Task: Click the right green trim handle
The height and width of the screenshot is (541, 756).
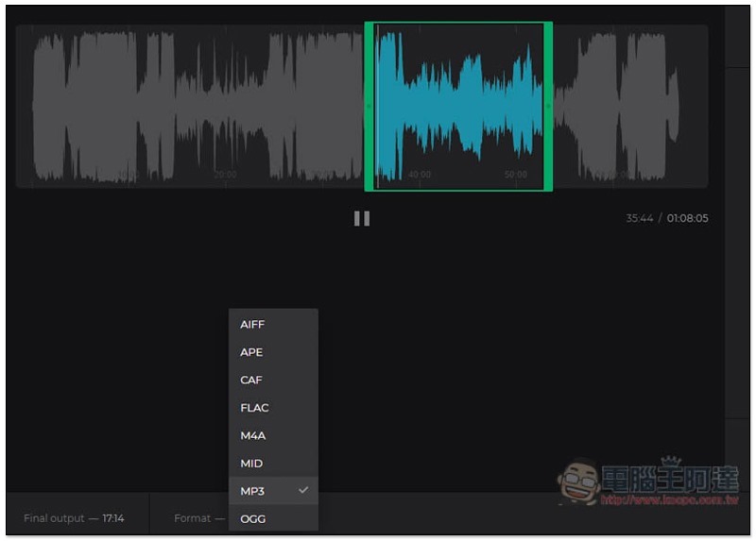Action: tap(548, 106)
